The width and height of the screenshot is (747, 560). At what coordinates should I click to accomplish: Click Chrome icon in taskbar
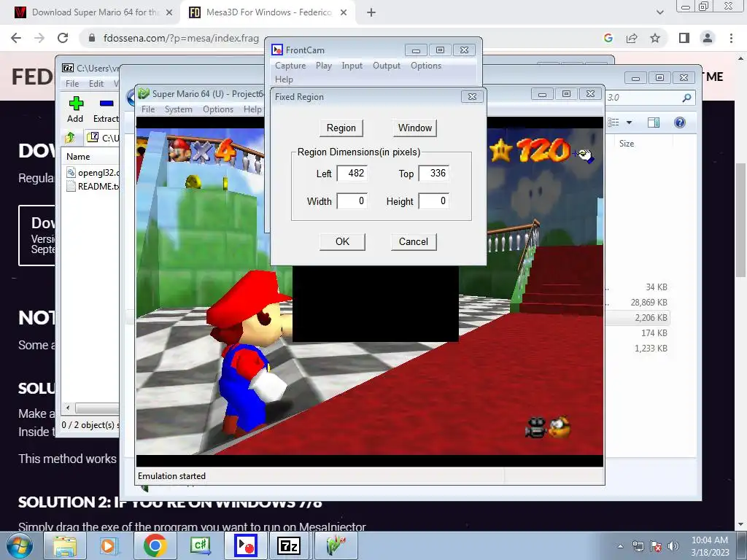point(155,545)
